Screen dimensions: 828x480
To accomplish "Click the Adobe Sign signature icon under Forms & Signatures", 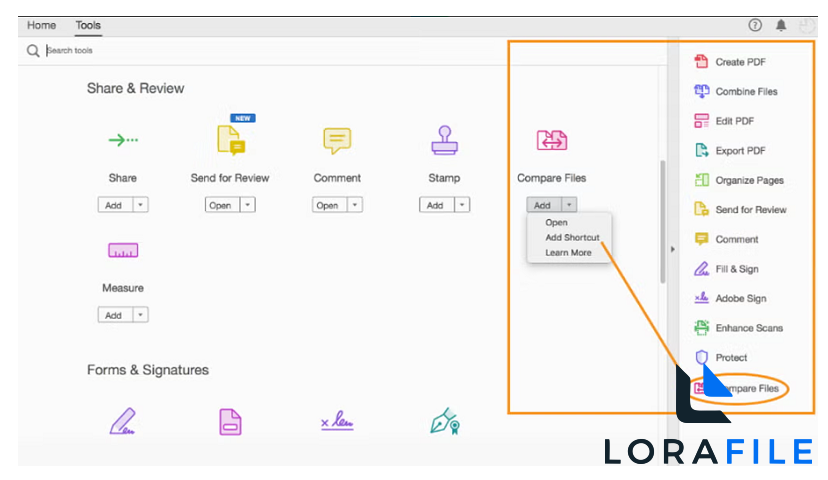I will pyautogui.click(x=337, y=421).
